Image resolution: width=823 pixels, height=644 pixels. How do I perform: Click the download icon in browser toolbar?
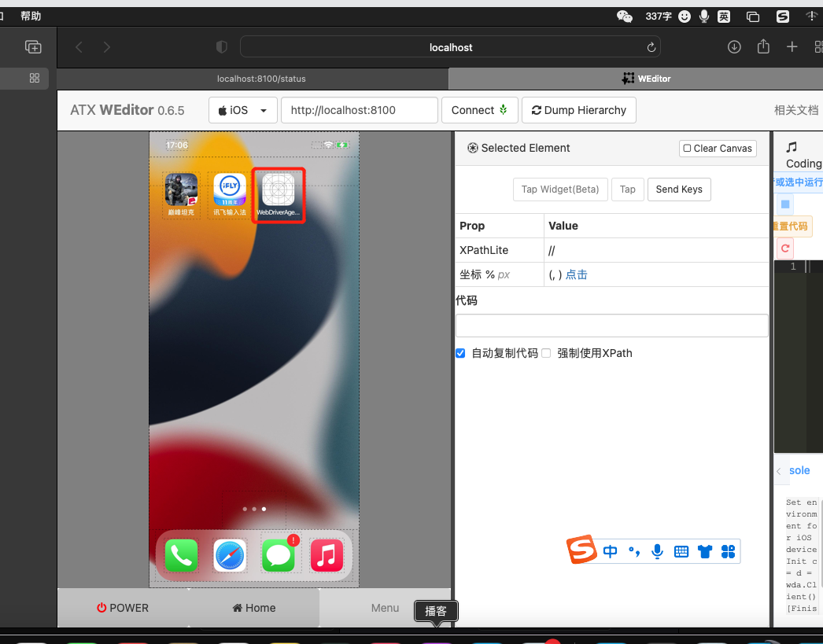734,46
